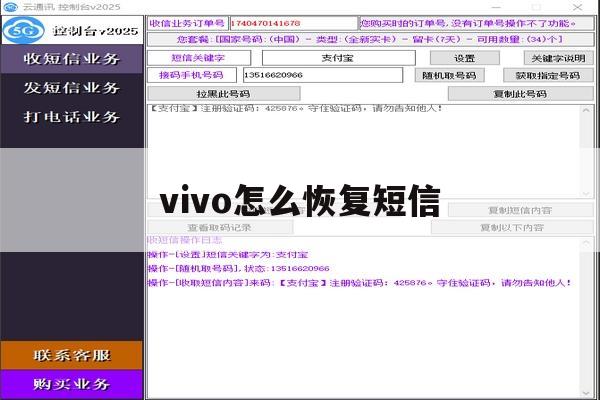This screenshot has height=400, width=600.
Task: Click the 您套餐 package info banner
Action: [x=370, y=39]
